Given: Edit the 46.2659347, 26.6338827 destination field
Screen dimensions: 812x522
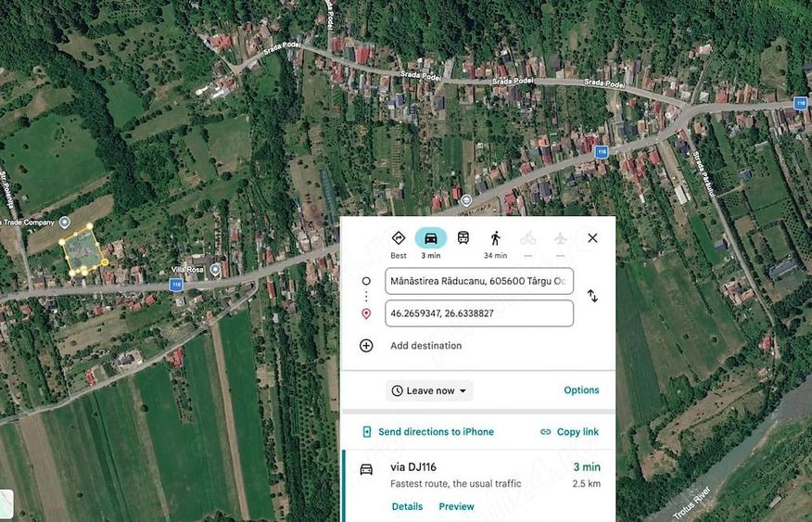Looking at the screenshot, I should point(479,313).
